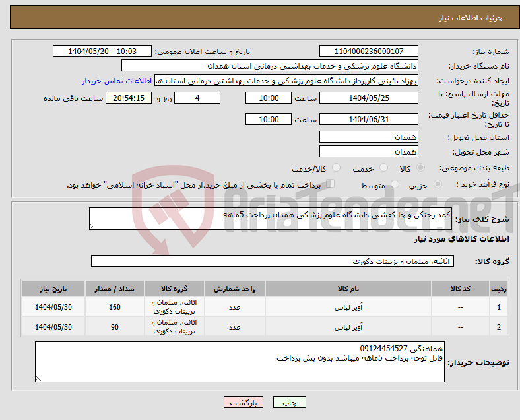This screenshot has height=420, width=520.
Task: Click the چاپ (print) button
Action: (289, 402)
